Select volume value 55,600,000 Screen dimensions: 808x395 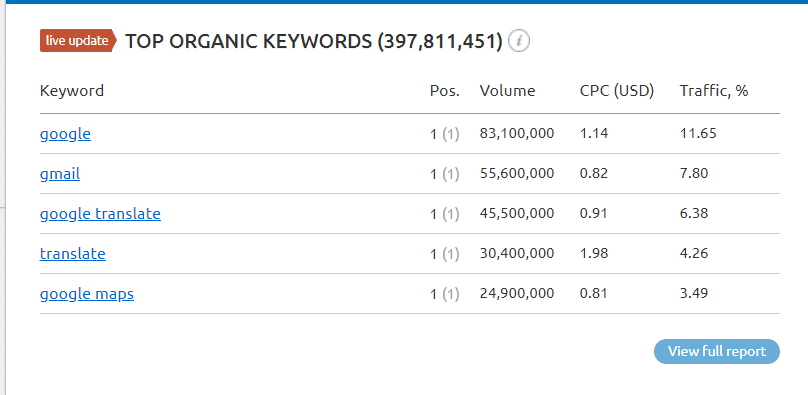point(517,174)
